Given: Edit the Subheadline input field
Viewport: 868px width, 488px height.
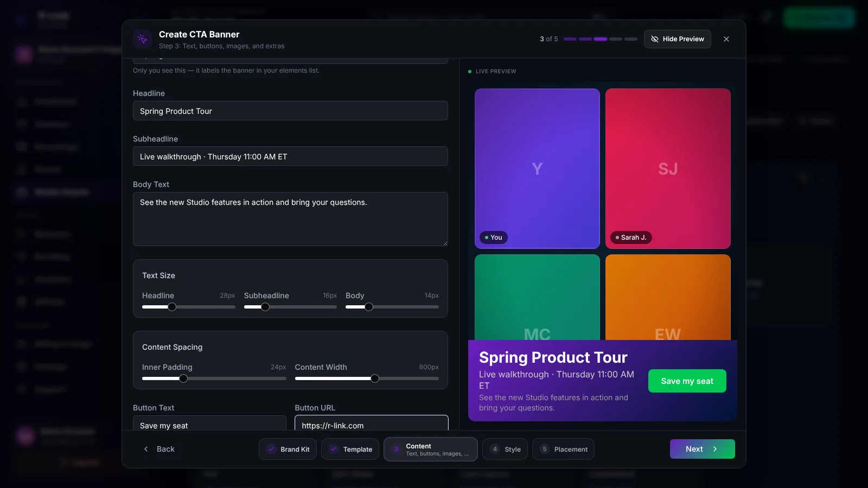Looking at the screenshot, I should 290,156.
